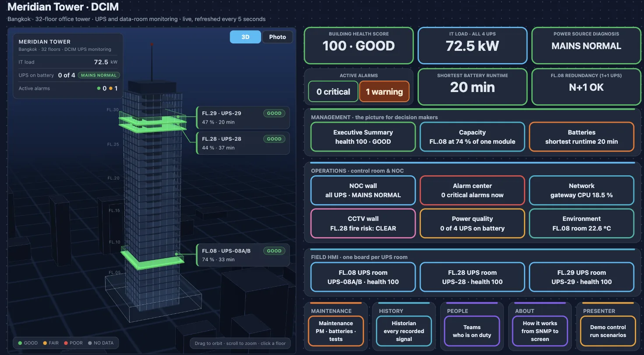Screen dimensions: 644x355
Task: Click the green GOOD legend dot
Action: pyautogui.click(x=20, y=343)
